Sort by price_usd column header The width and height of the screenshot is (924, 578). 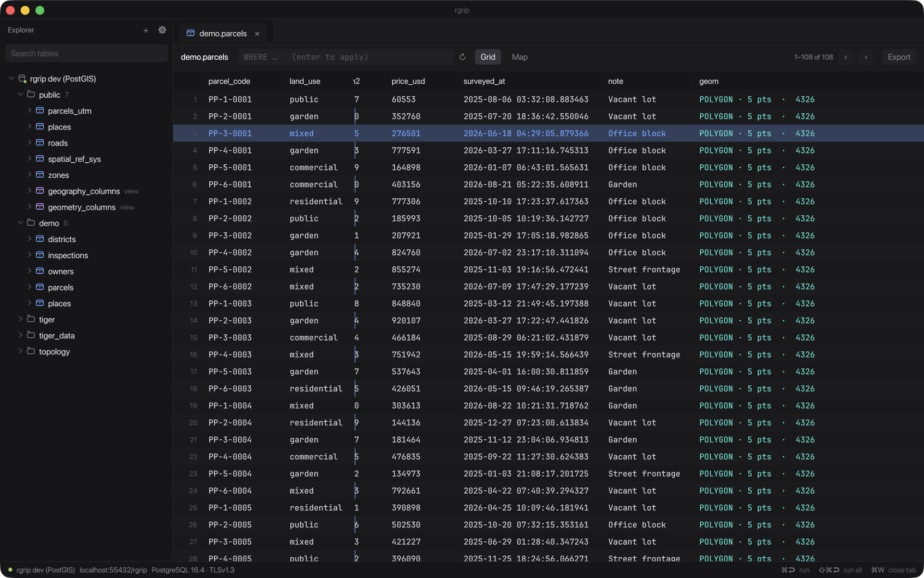pos(408,81)
